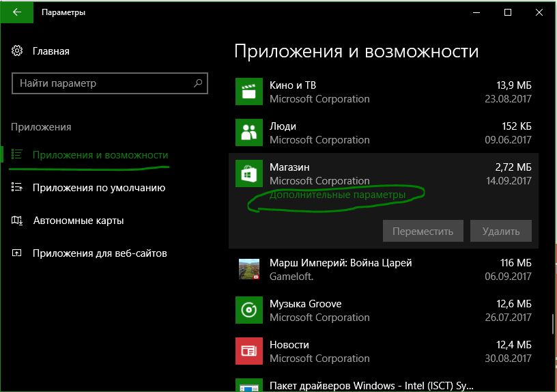Open Автономные карты section
Viewport: 557px width, 392px height.
pyautogui.click(x=78, y=221)
